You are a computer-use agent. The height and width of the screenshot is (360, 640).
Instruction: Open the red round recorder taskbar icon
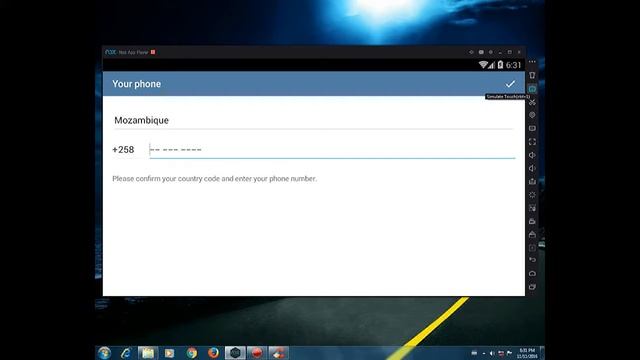point(257,353)
